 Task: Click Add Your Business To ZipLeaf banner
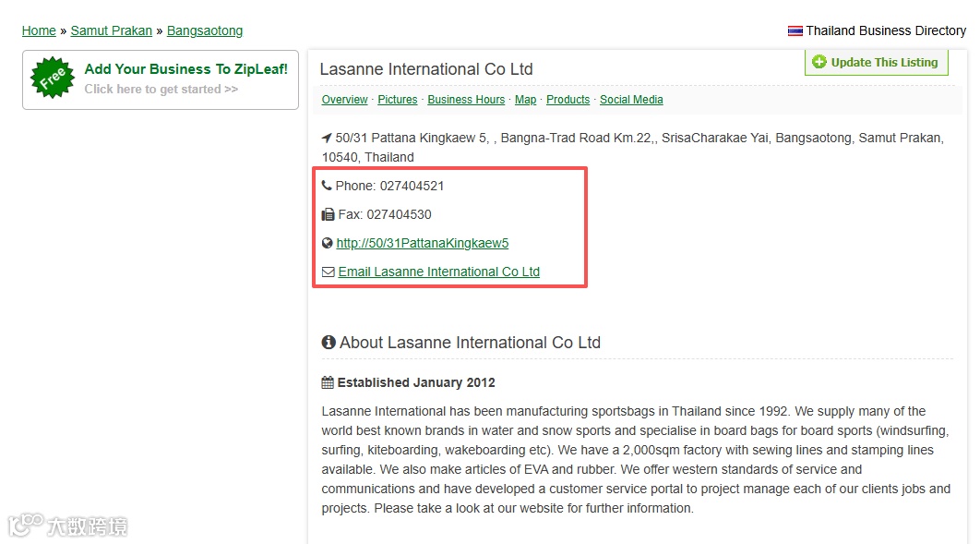(161, 80)
